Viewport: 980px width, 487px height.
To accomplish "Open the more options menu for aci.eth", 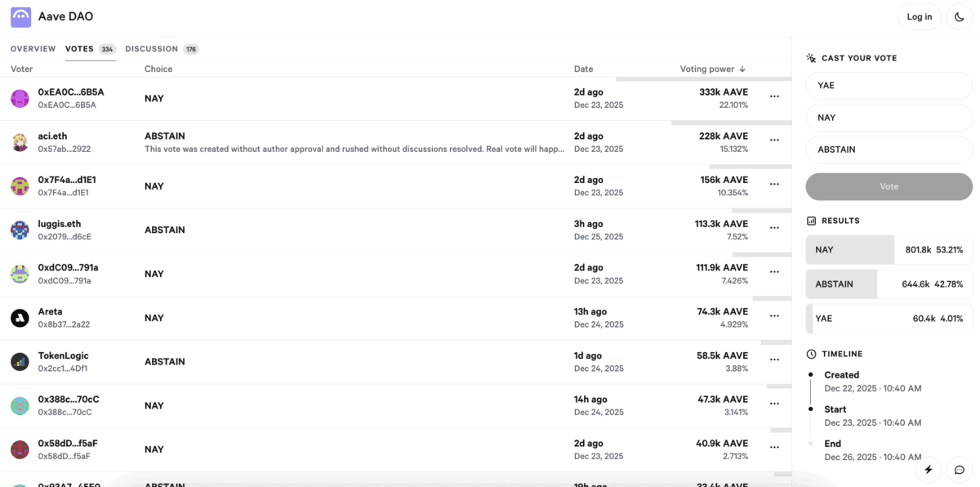I will (x=774, y=141).
